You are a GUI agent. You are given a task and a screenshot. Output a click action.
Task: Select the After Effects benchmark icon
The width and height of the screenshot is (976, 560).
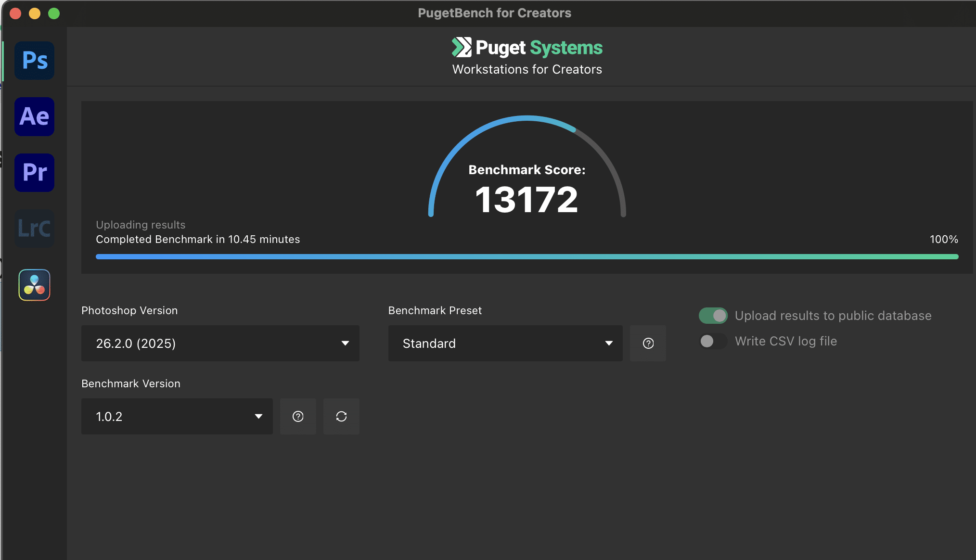34,116
